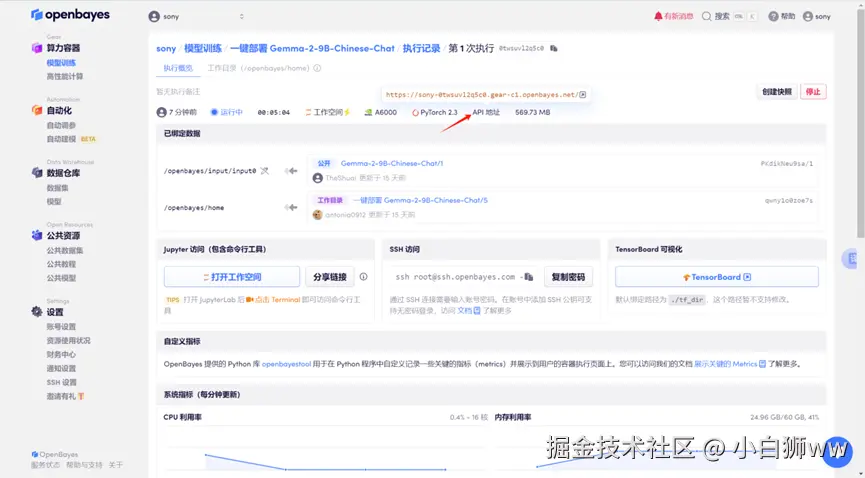Viewport: 865px width, 478px height.
Task: Open 数据集 under 数据仓库
Action: pos(57,188)
